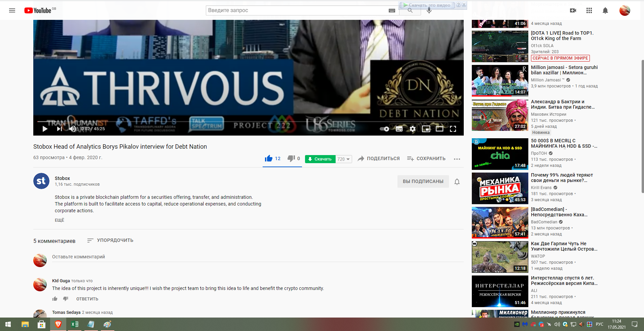644x331 pixels.
Task: Reply to Kld Guga's comment with ОТВЕТИТЬ
Action: pyautogui.click(x=87, y=299)
